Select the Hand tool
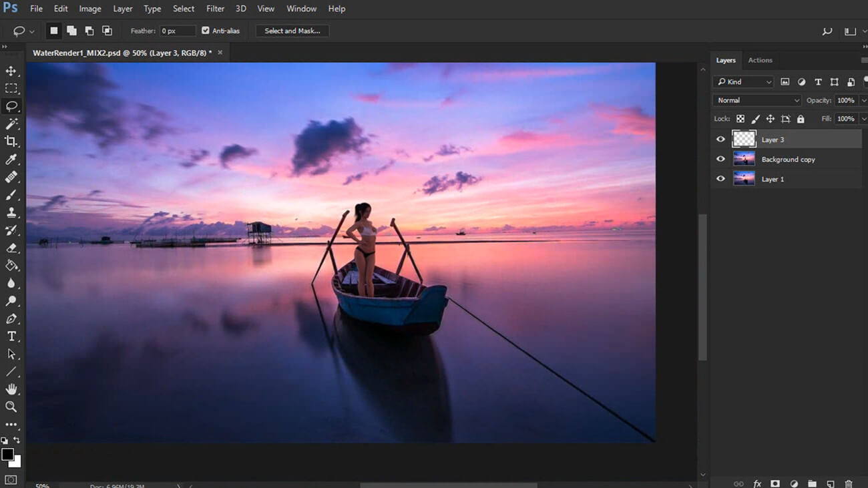This screenshot has width=868, height=488. pos(11,389)
